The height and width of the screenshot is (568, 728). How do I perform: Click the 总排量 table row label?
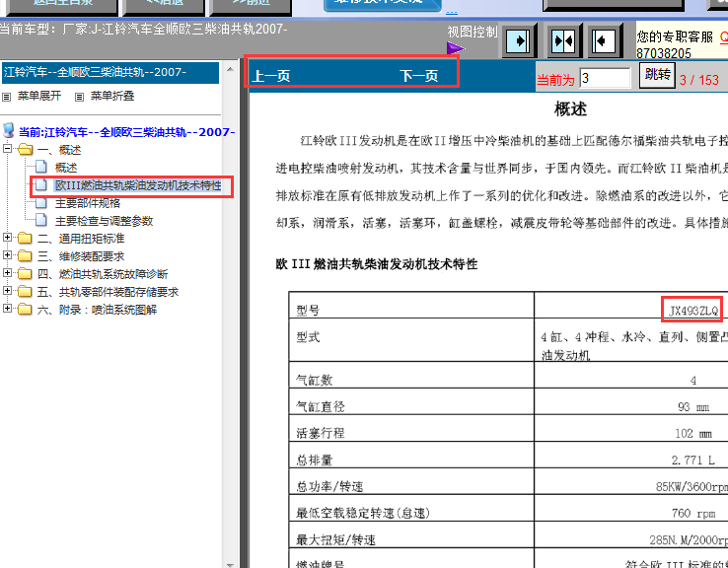coord(315,460)
